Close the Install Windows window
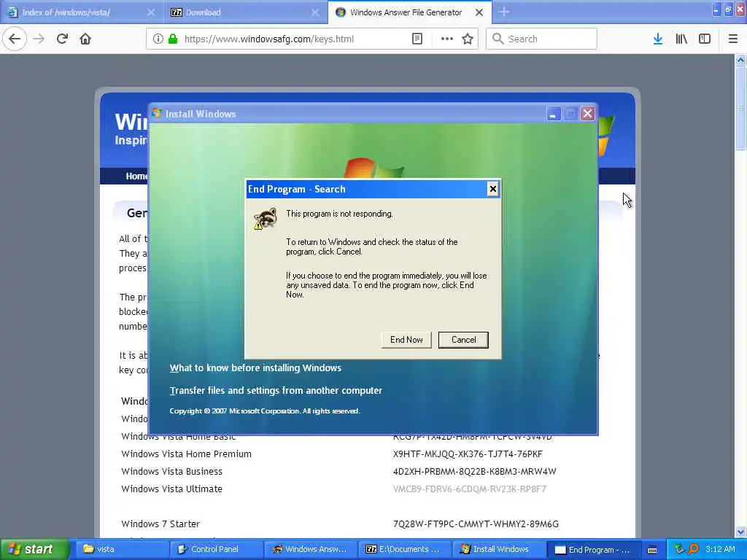 click(588, 114)
